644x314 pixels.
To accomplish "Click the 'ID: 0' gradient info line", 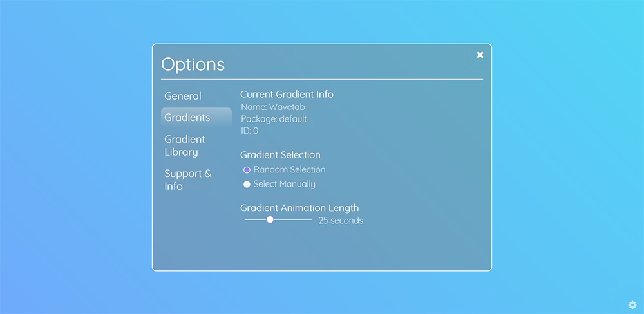I will 250,131.
